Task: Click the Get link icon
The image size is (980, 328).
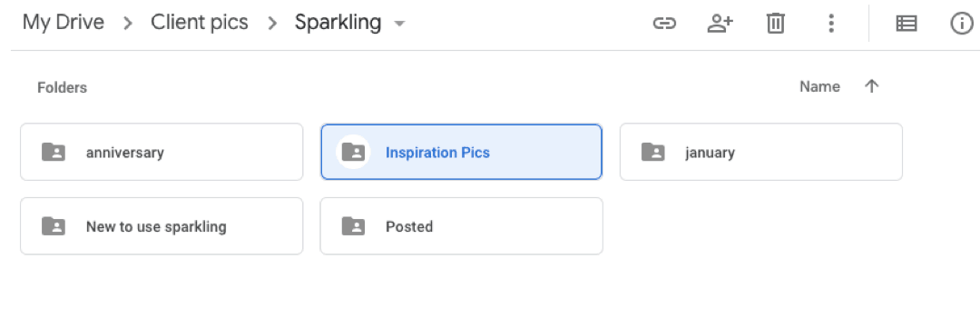Action: click(663, 24)
